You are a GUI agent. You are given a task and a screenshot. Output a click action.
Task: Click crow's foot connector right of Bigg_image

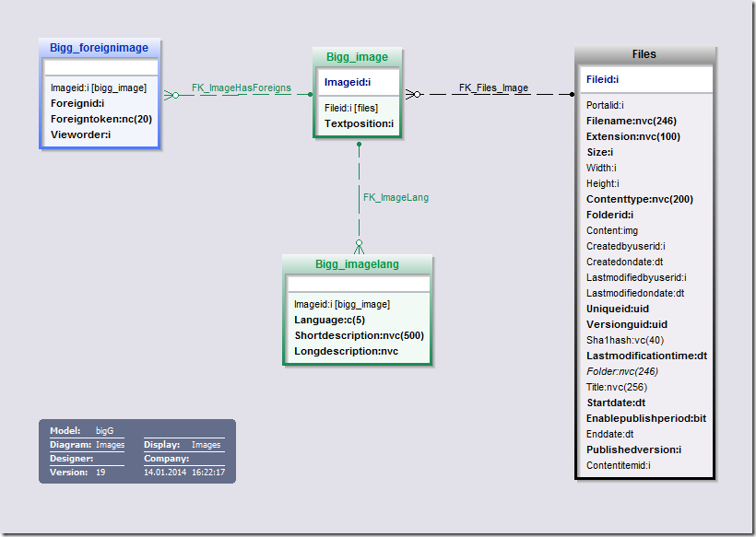pos(413,94)
